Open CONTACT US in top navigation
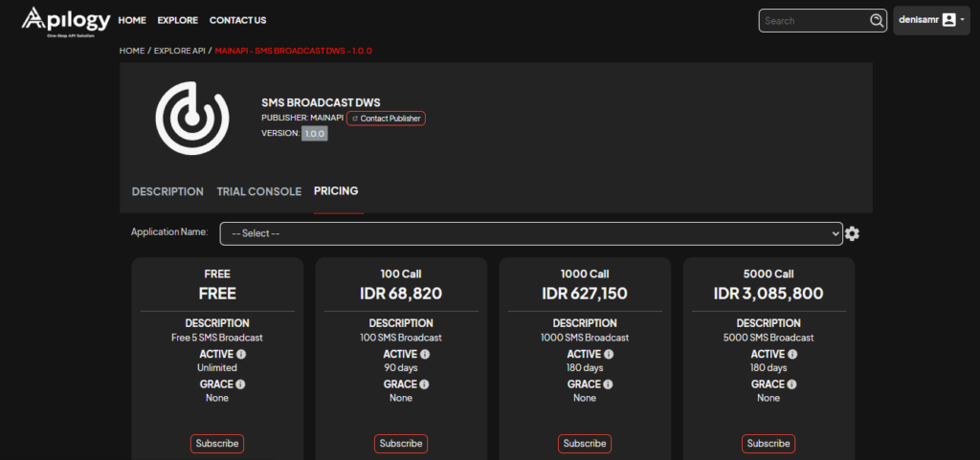 (x=237, y=21)
